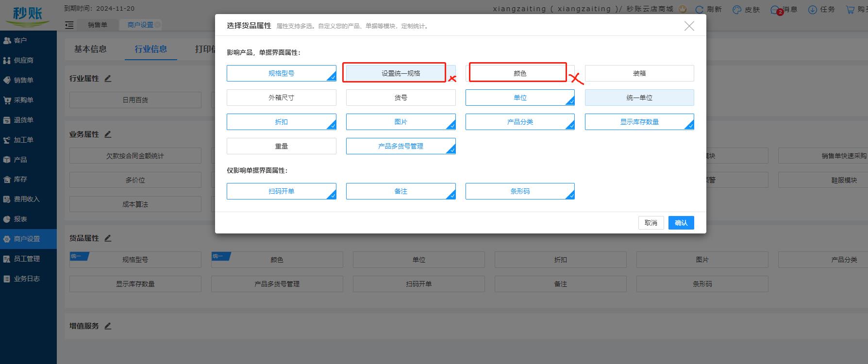Toggle the 装箱 attribute

coord(639,73)
